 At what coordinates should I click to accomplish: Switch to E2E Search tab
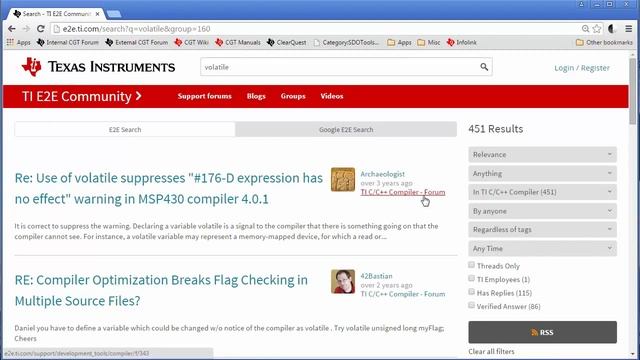pos(125,129)
